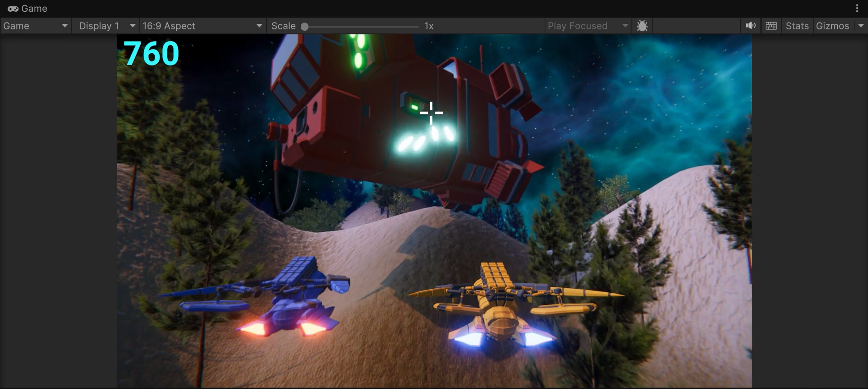Toggle the frame debugger bug icon

(x=642, y=26)
